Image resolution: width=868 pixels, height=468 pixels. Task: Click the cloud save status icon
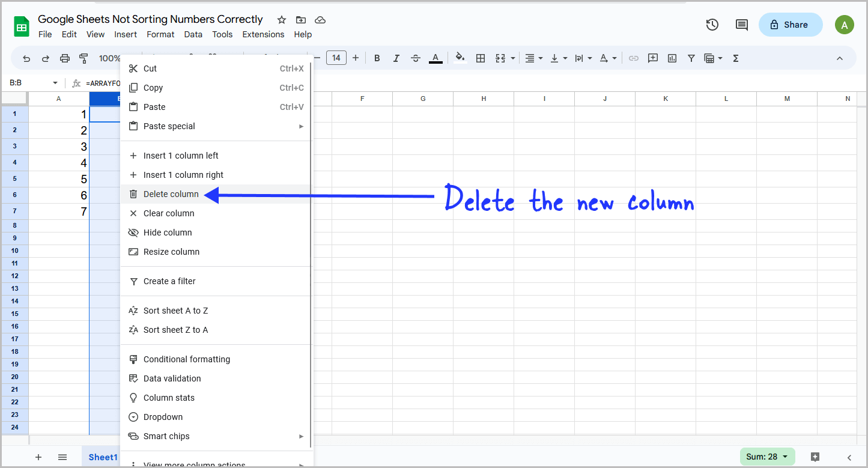coord(320,20)
